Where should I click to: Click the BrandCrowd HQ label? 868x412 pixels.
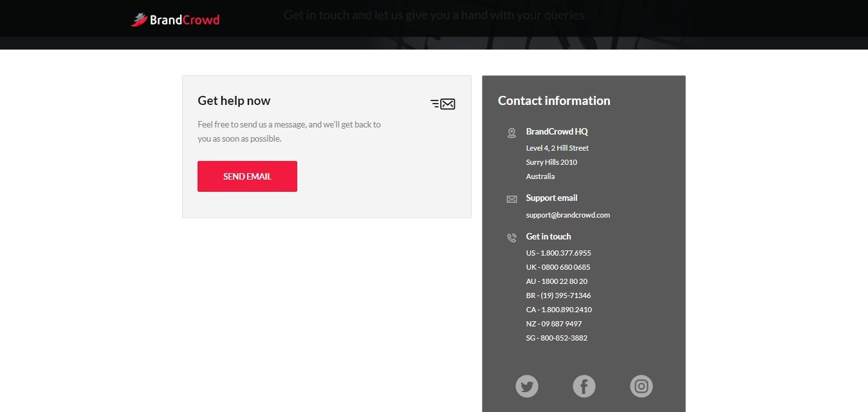(x=557, y=131)
